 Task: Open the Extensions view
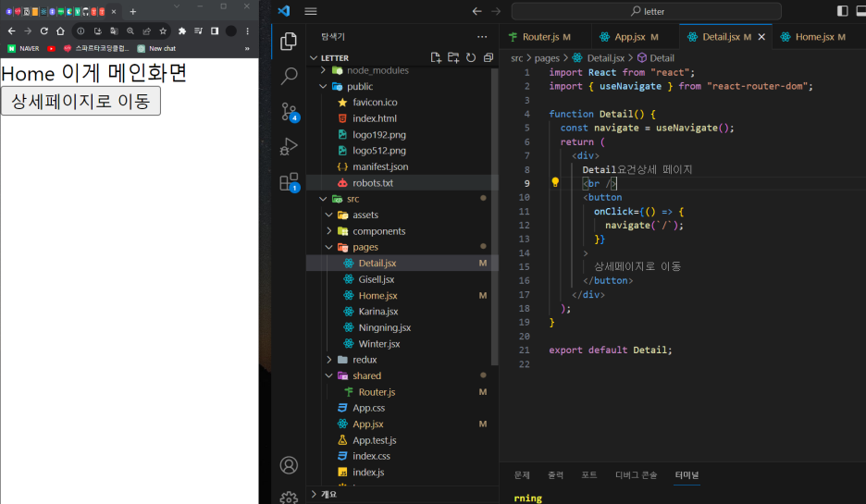pos(290,182)
